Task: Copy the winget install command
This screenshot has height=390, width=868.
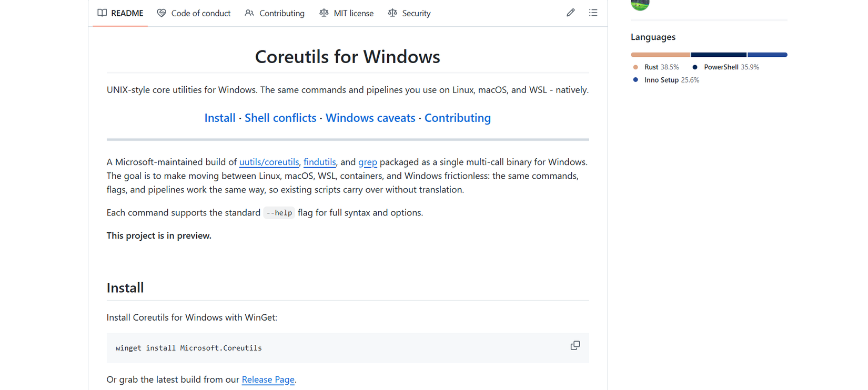Action: pos(575,345)
